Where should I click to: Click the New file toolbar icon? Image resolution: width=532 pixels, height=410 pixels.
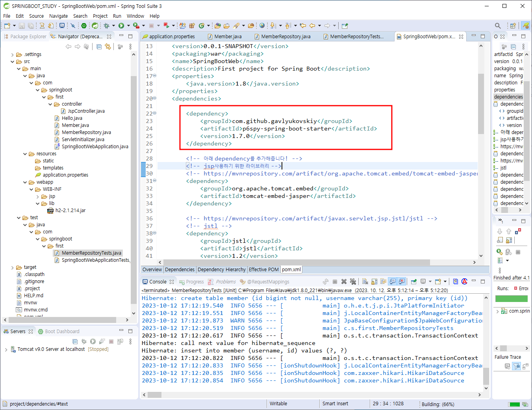(x=7, y=26)
